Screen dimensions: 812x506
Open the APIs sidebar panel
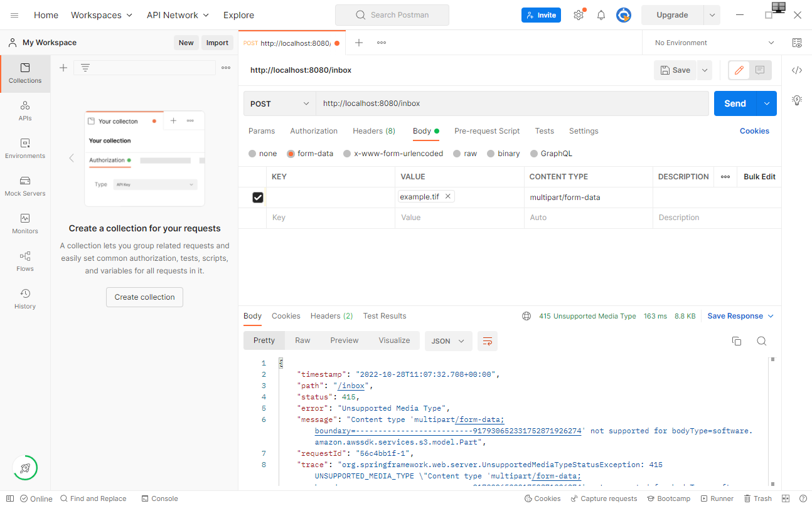click(25, 111)
